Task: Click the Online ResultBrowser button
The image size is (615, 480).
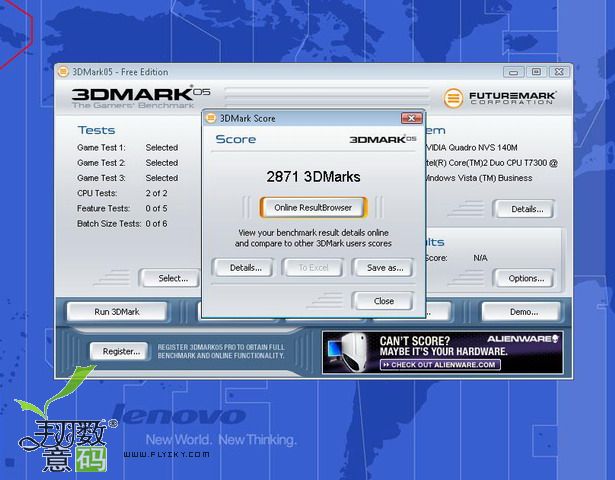Action: 313,207
